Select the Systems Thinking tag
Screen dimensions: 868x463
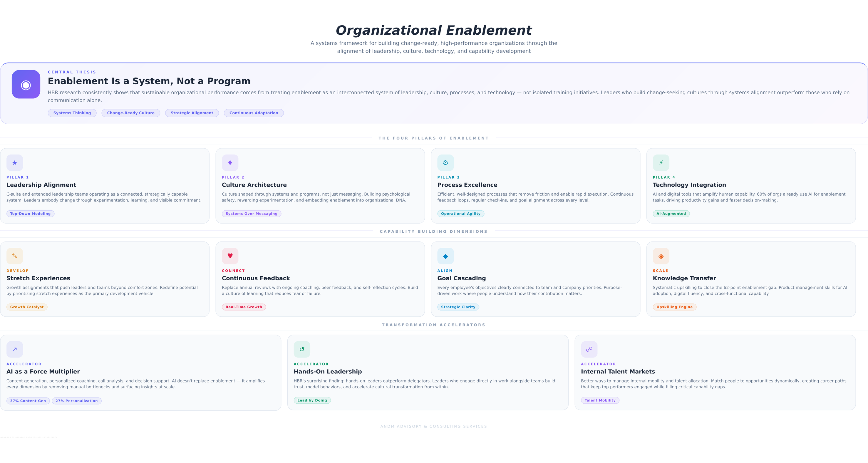pyautogui.click(x=72, y=113)
